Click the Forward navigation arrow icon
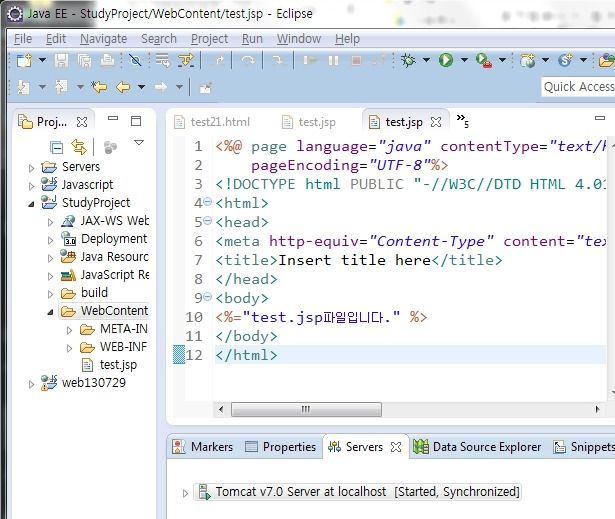The image size is (615, 519). pyautogui.click(x=160, y=87)
